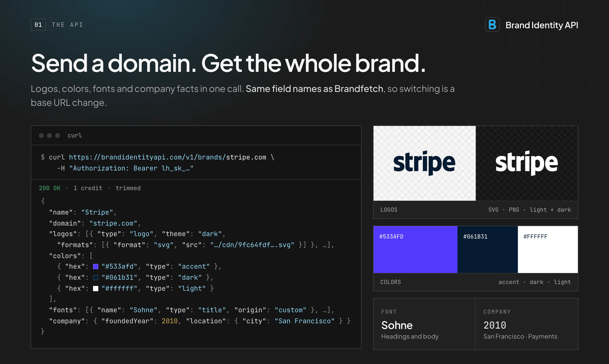This screenshot has width=609, height=364.
Task: Click the Brand Identity API logo icon
Action: pyautogui.click(x=492, y=24)
